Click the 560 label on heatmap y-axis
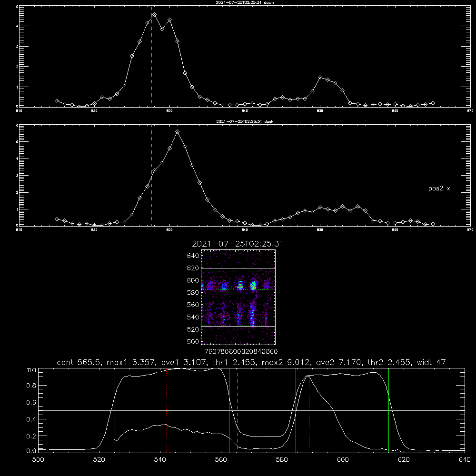The image size is (476, 476). point(193,305)
